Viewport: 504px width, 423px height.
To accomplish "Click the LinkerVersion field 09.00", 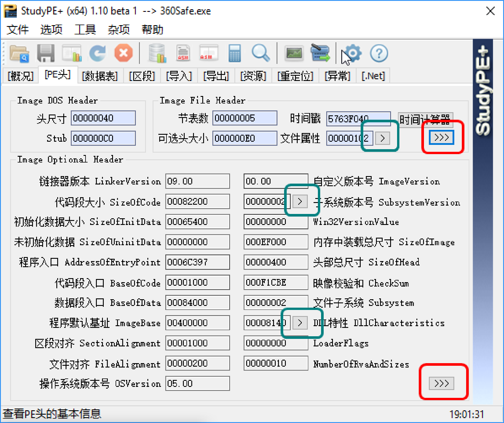I will click(x=198, y=181).
